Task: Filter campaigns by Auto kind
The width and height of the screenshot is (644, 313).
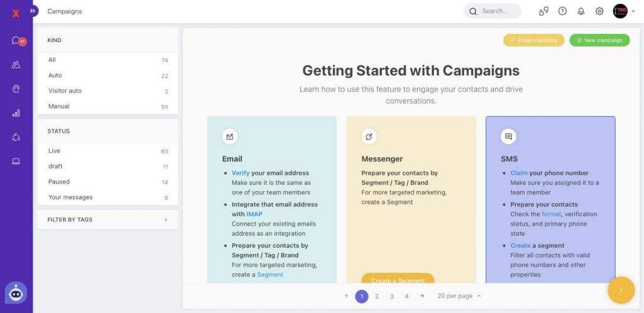Action: click(55, 75)
